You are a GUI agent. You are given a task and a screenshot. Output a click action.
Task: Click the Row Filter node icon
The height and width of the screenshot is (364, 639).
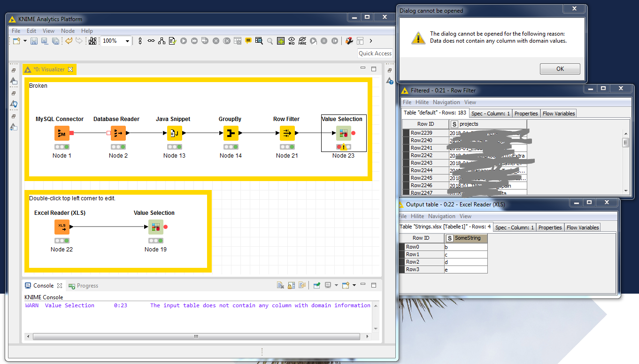[286, 134]
